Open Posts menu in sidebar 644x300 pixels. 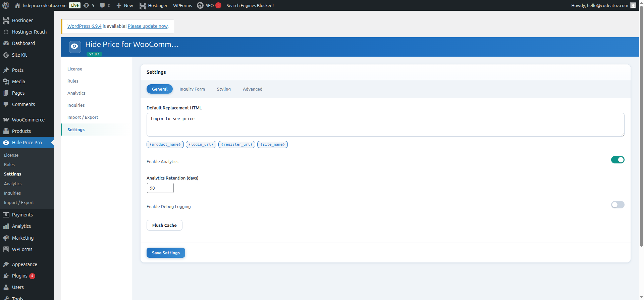coord(27,70)
